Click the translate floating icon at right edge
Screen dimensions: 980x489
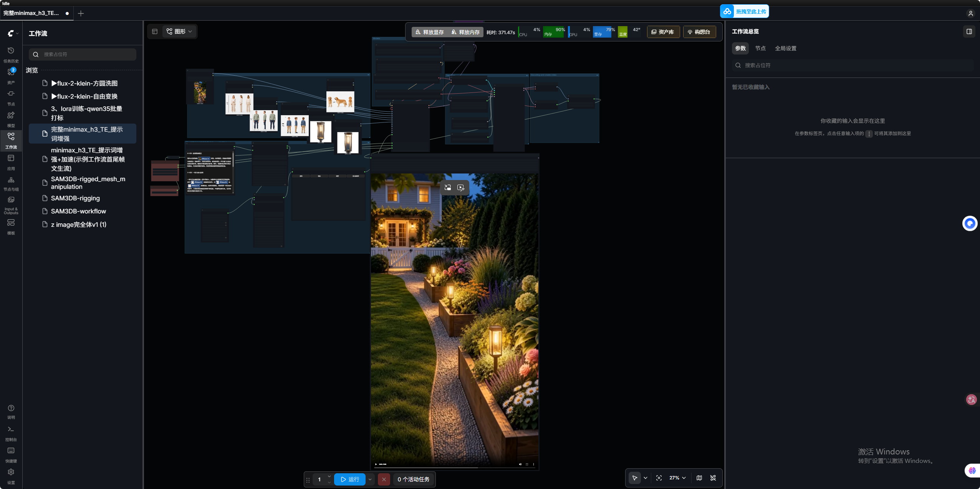click(x=972, y=400)
